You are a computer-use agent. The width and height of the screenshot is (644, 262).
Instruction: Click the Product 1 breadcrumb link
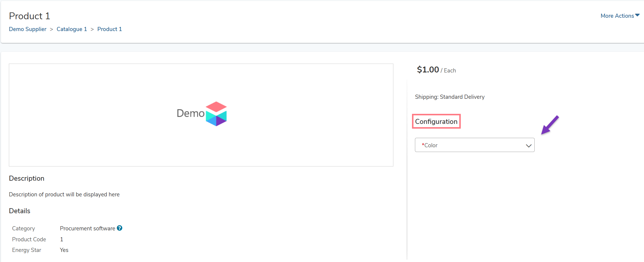click(x=109, y=29)
